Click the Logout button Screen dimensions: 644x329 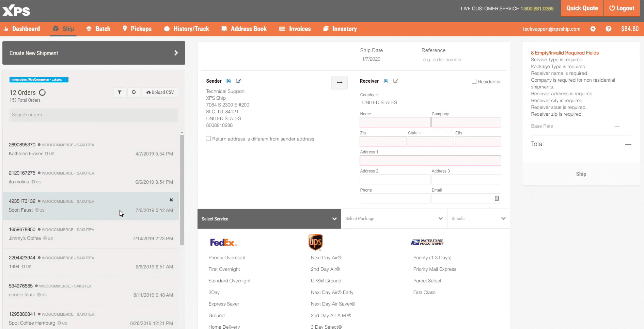coord(622,8)
